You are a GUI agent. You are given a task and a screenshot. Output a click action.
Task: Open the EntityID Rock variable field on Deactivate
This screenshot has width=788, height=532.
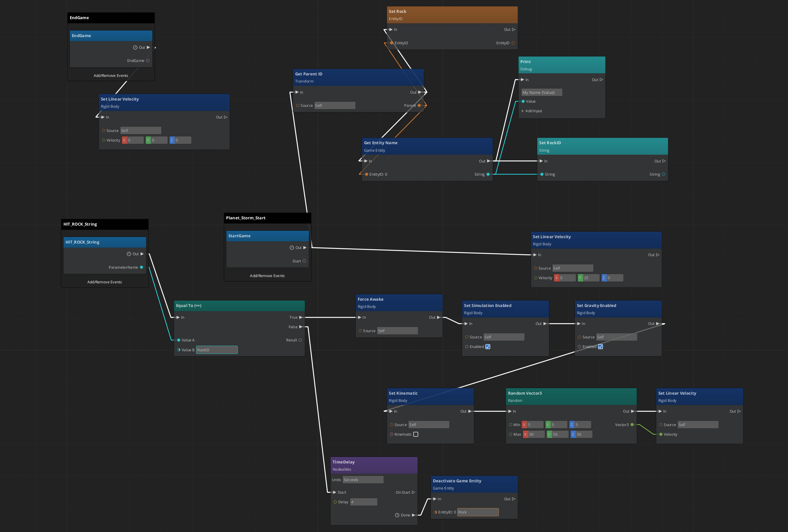click(478, 512)
